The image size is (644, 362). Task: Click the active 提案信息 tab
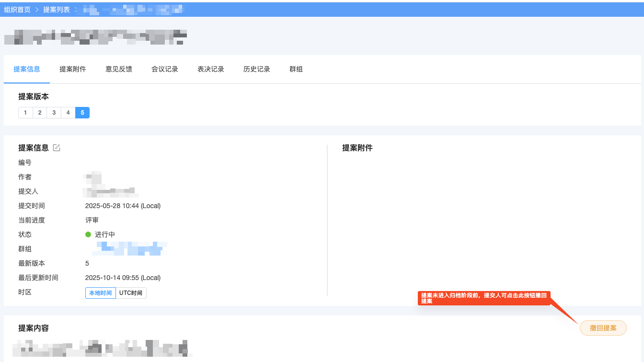click(27, 69)
